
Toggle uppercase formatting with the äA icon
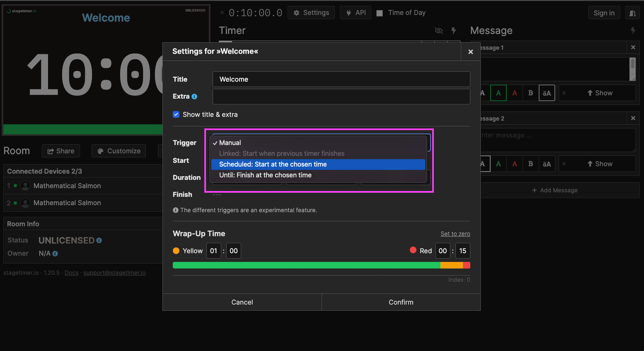pos(546,92)
